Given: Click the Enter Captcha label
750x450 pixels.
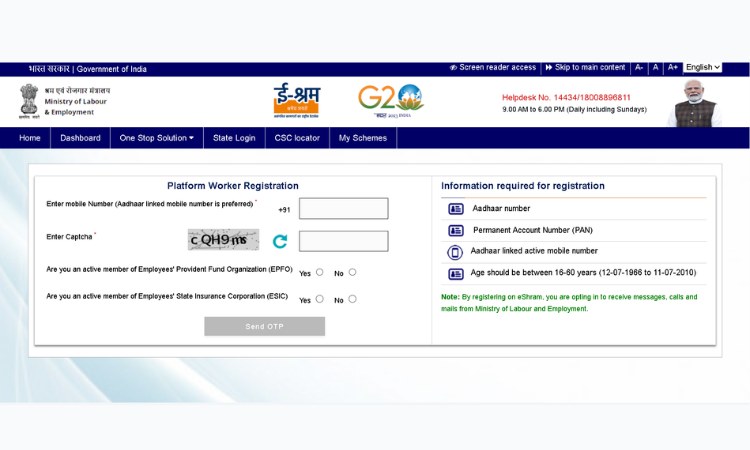Looking at the screenshot, I should point(69,237).
